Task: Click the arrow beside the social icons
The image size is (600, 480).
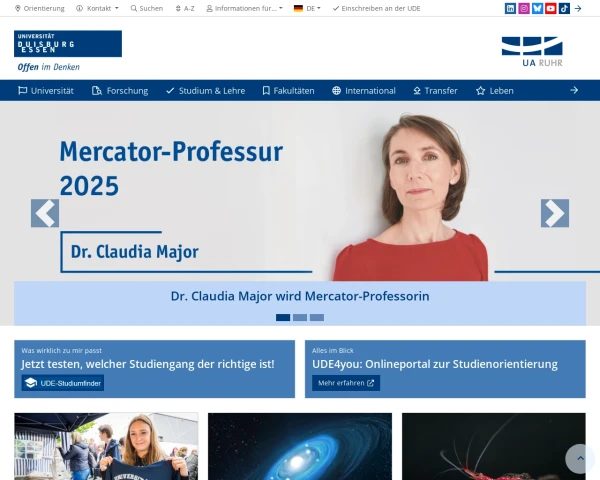Action: (x=578, y=8)
